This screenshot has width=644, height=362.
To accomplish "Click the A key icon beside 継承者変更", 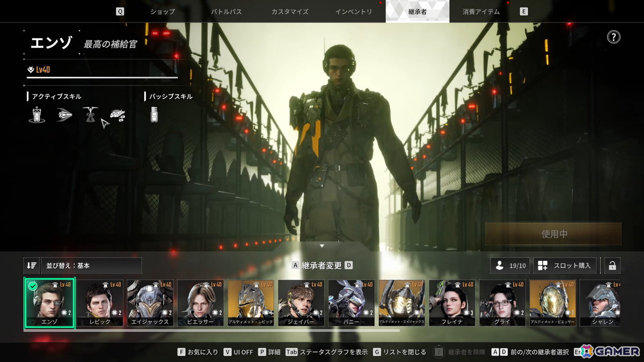I will (295, 265).
